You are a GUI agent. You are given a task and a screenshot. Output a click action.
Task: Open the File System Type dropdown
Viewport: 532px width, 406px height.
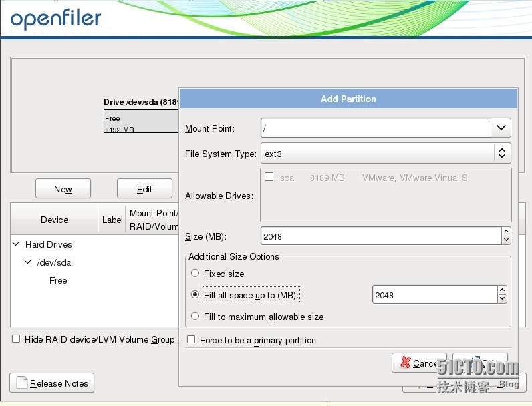pos(501,154)
